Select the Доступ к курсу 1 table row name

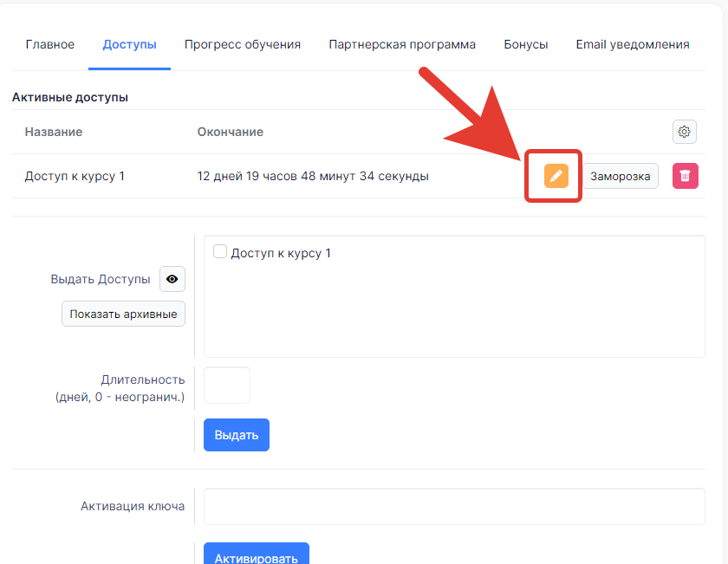point(75,176)
